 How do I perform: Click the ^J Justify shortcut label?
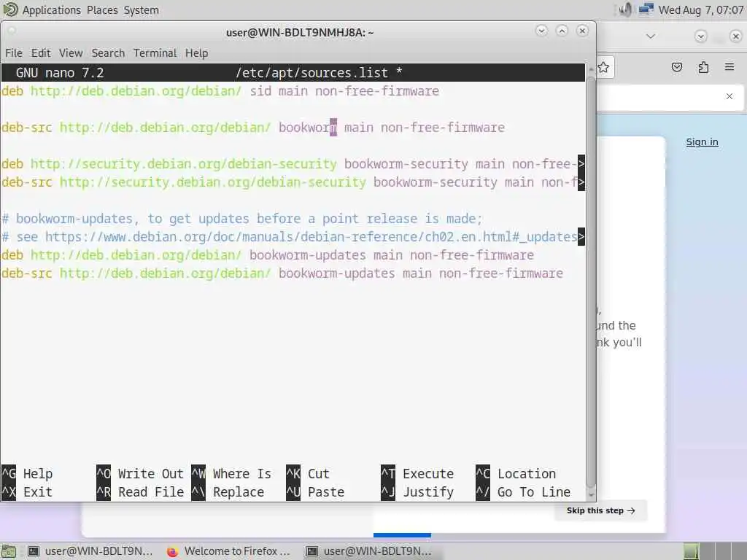pyautogui.click(x=417, y=492)
